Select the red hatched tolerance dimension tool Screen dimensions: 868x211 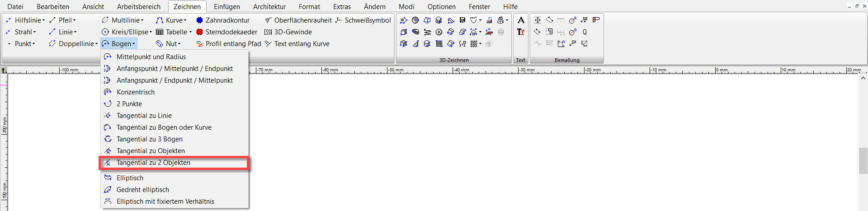(596, 20)
